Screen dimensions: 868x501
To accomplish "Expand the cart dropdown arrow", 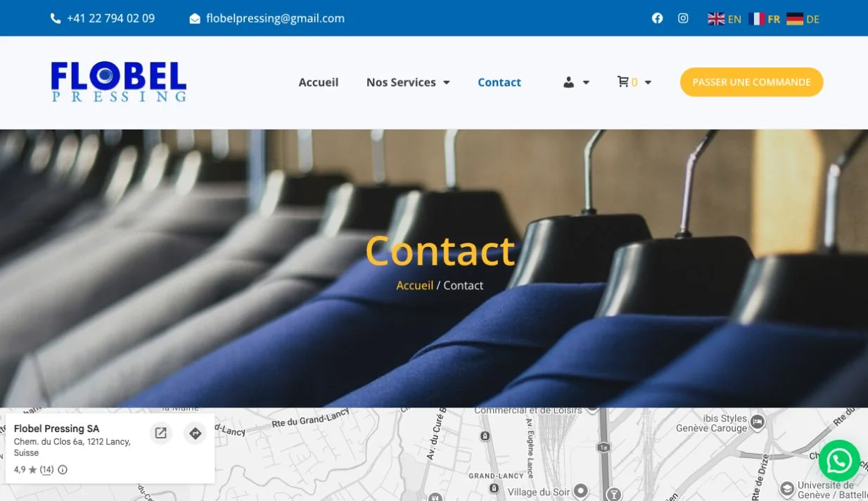I will coord(648,83).
